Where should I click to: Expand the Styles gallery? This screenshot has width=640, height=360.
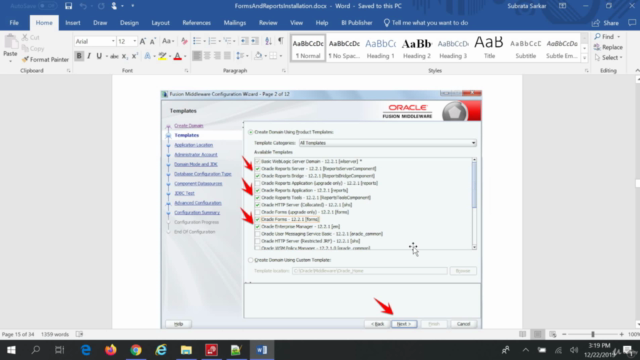click(x=584, y=58)
